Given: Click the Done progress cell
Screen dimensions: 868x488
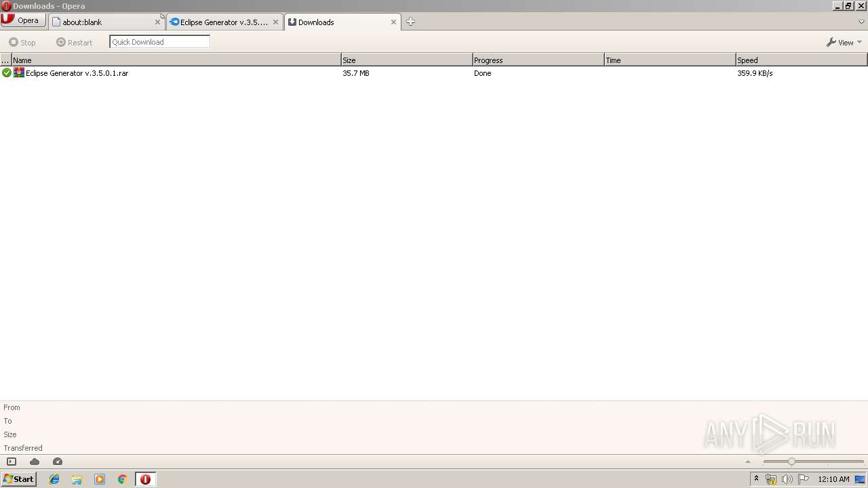Looking at the screenshot, I should click(483, 73).
